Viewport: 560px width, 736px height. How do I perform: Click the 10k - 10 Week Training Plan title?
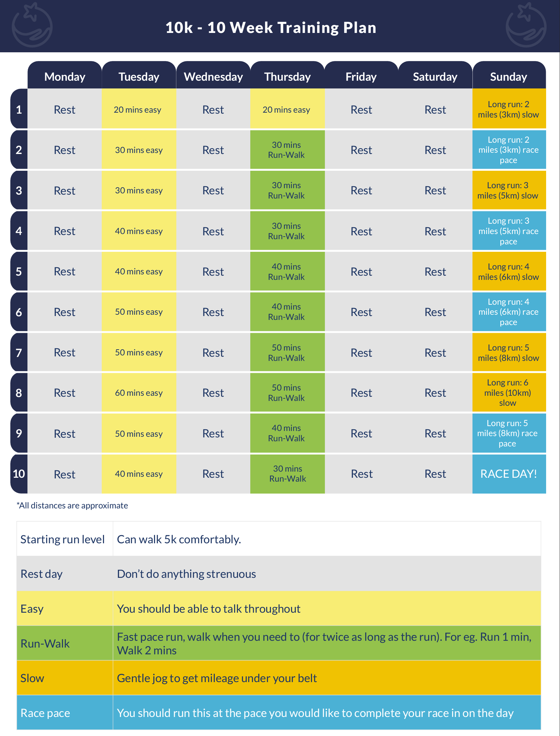[271, 27]
